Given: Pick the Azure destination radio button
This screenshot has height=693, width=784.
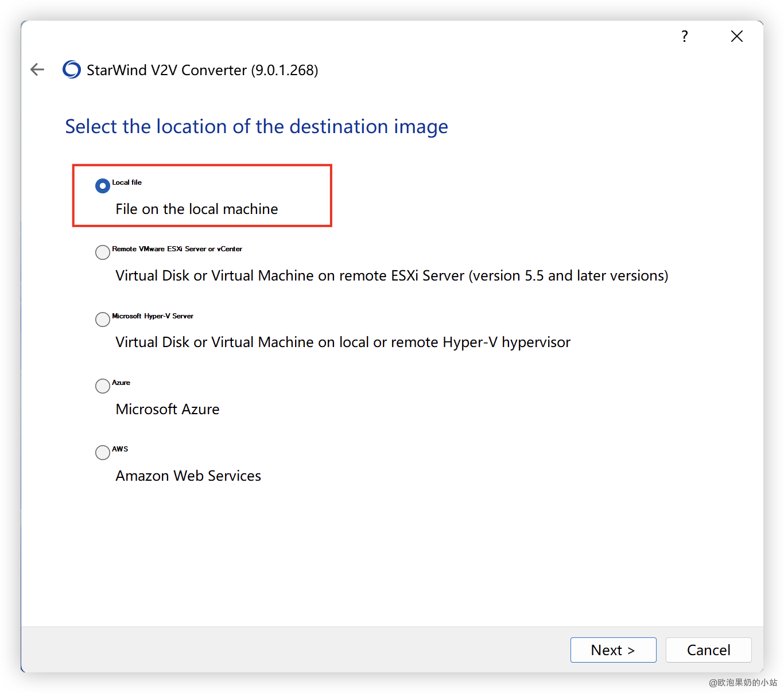Looking at the screenshot, I should coord(103,386).
